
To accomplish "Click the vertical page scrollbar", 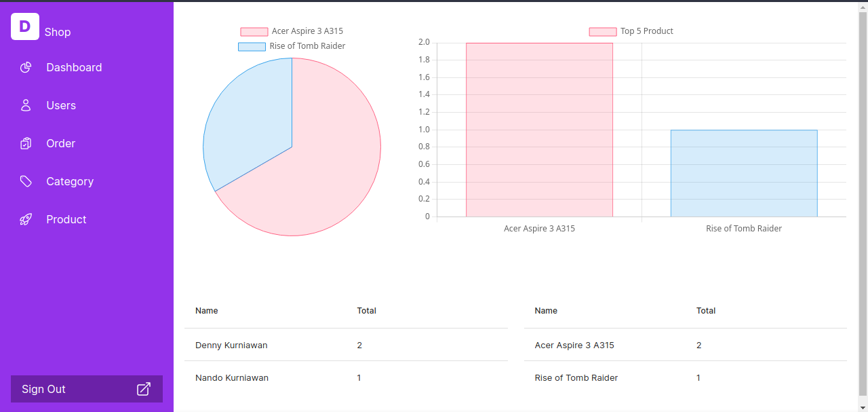I will click(863, 204).
